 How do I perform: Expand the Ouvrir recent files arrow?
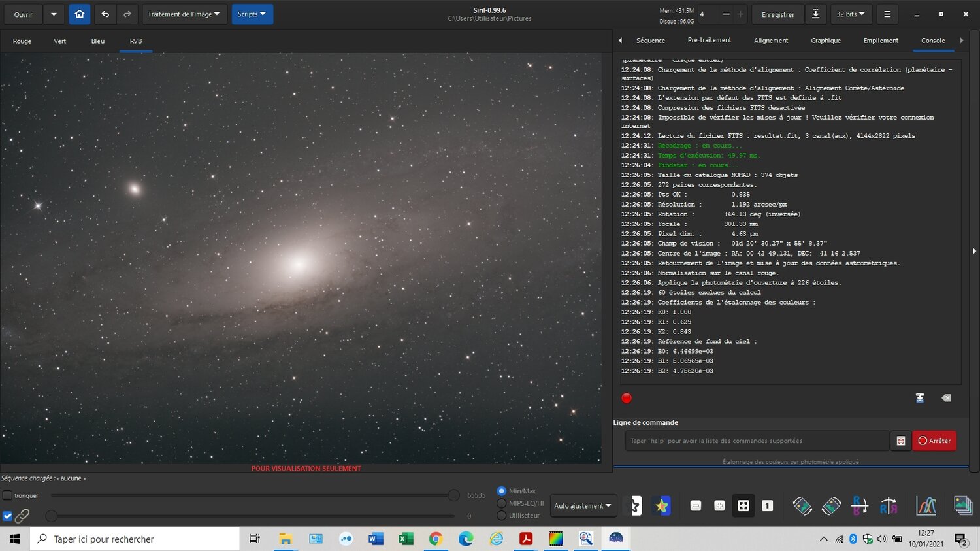coord(54,14)
